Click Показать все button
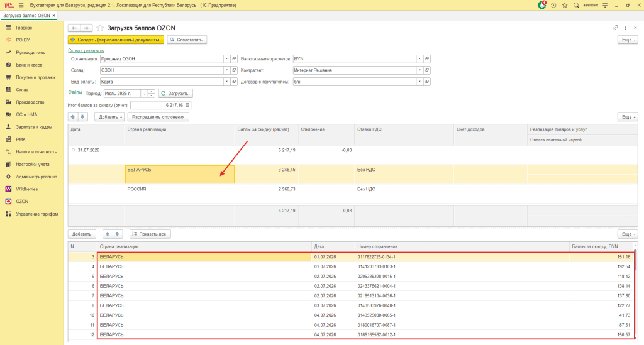 (x=150, y=234)
